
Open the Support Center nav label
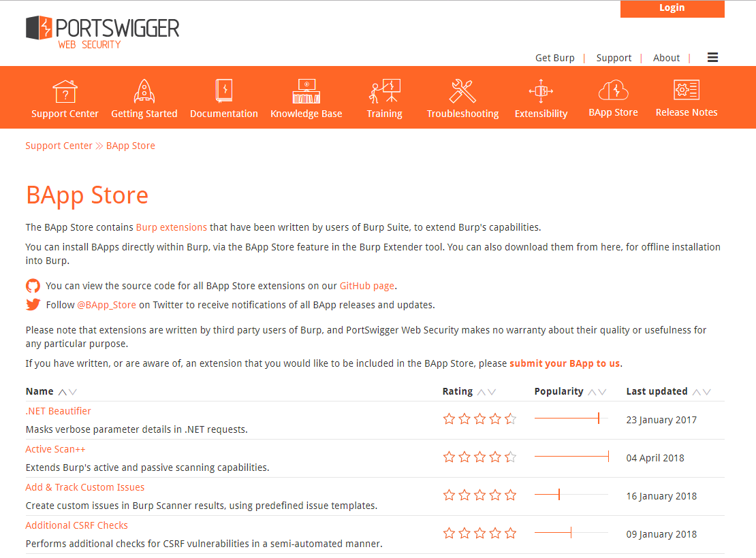(65, 114)
